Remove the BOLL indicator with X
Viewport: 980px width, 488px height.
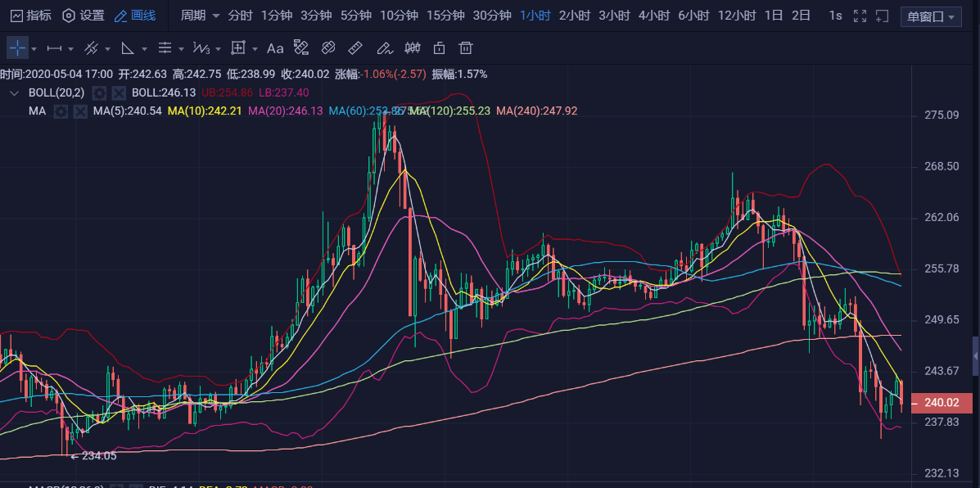click(119, 93)
